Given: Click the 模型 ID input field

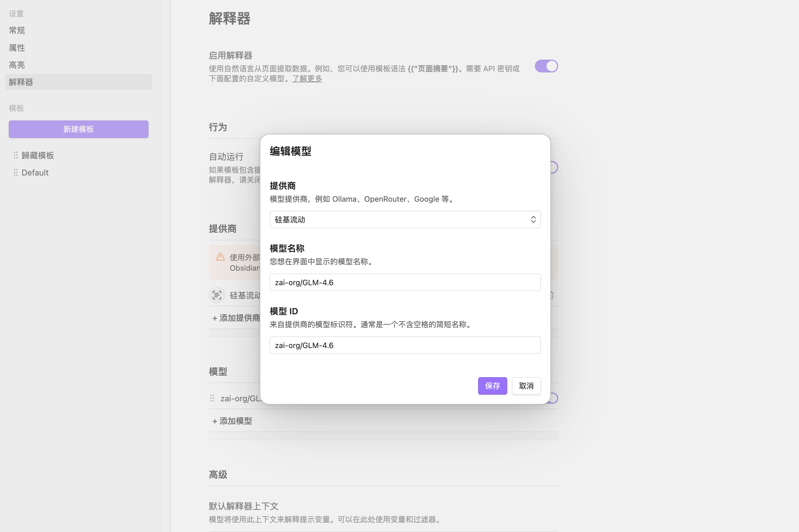Looking at the screenshot, I should [404, 345].
